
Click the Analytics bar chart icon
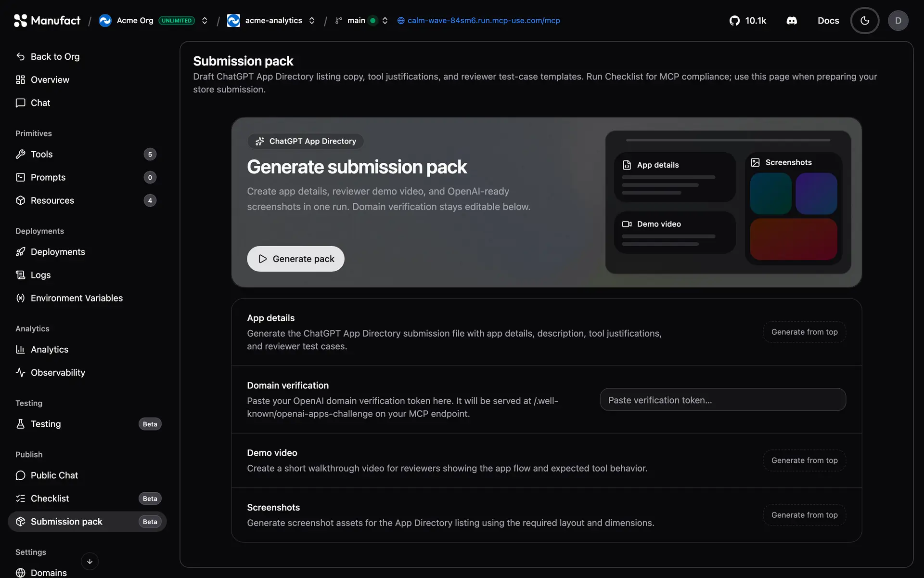click(20, 350)
